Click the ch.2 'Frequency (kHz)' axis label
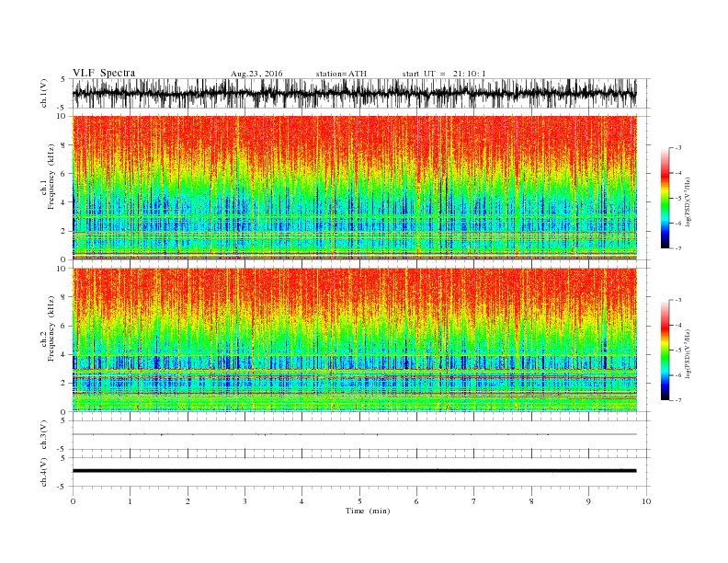 pyautogui.click(x=51, y=328)
